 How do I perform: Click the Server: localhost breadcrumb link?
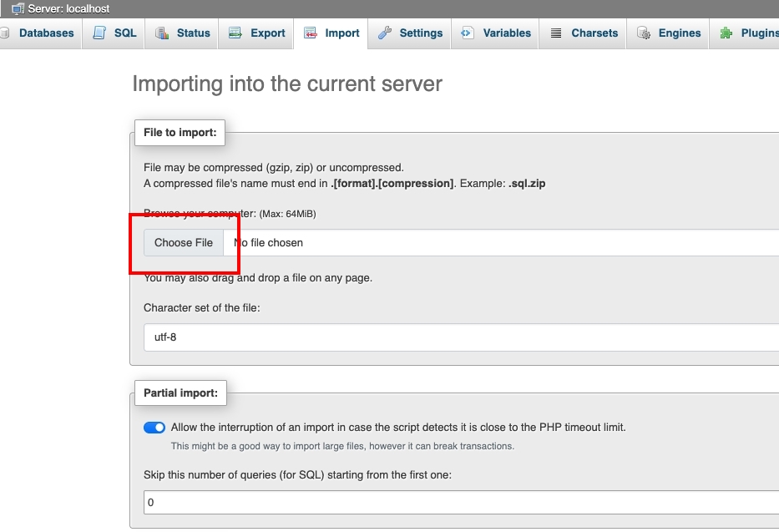tap(68, 8)
